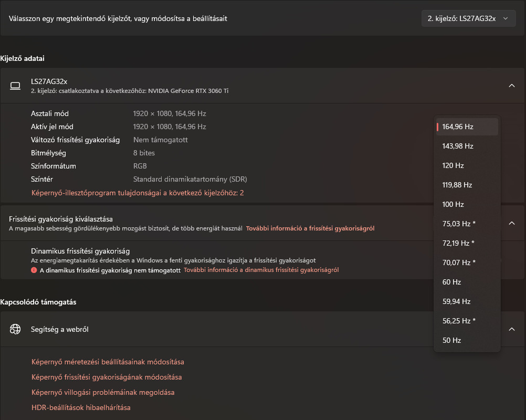Open the display selector dropdown 2. kijelző: LS27AG32x
Screen dimensions: 526x420
(468, 18)
